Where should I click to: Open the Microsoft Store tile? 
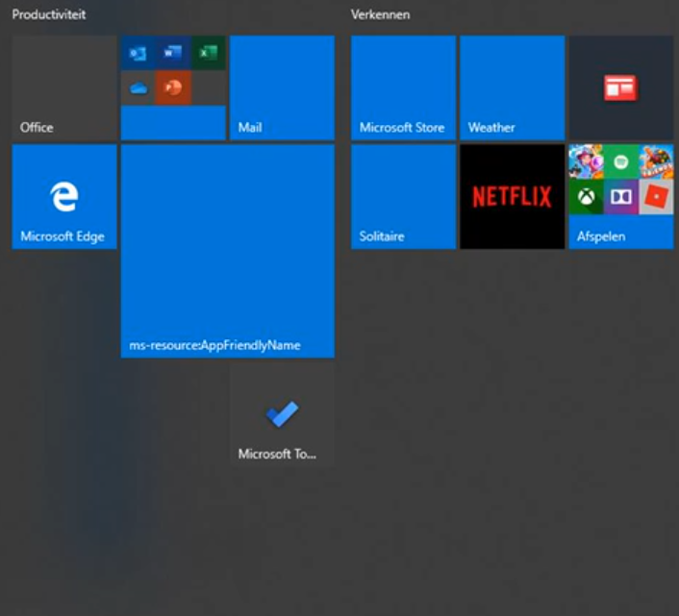[x=403, y=87]
